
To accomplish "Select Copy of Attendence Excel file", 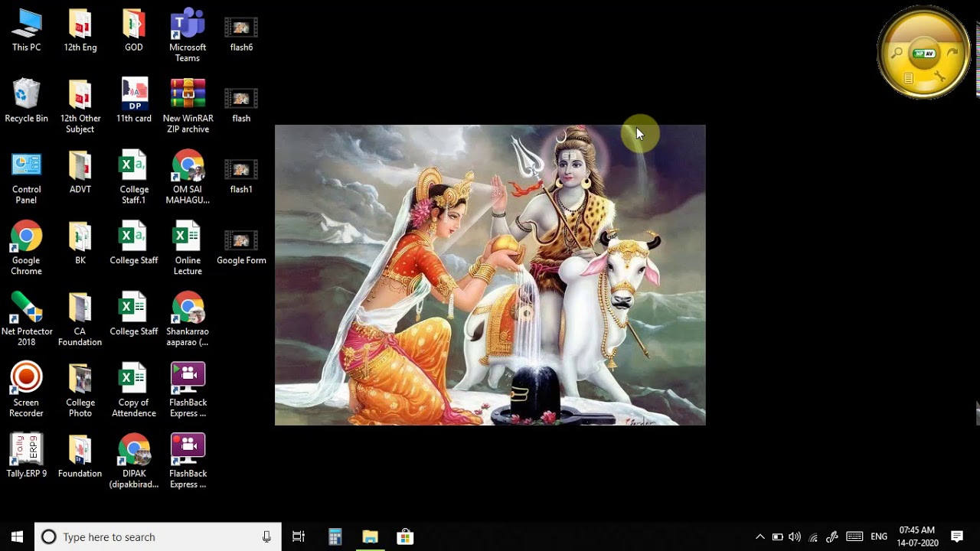I will pyautogui.click(x=133, y=391).
